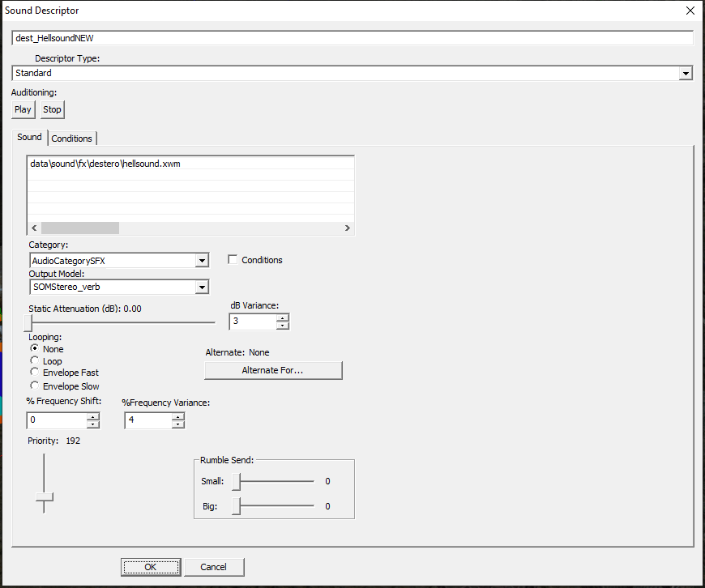
Task: Click the dest_HellsoundNEW name field
Action: coord(352,38)
